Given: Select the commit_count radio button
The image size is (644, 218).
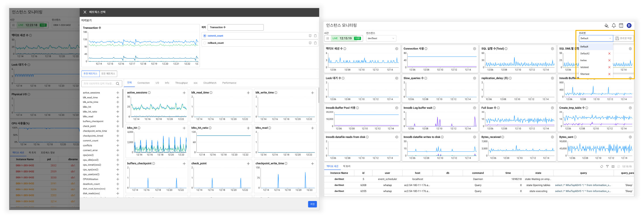Looking at the screenshot, I should coord(205,36).
